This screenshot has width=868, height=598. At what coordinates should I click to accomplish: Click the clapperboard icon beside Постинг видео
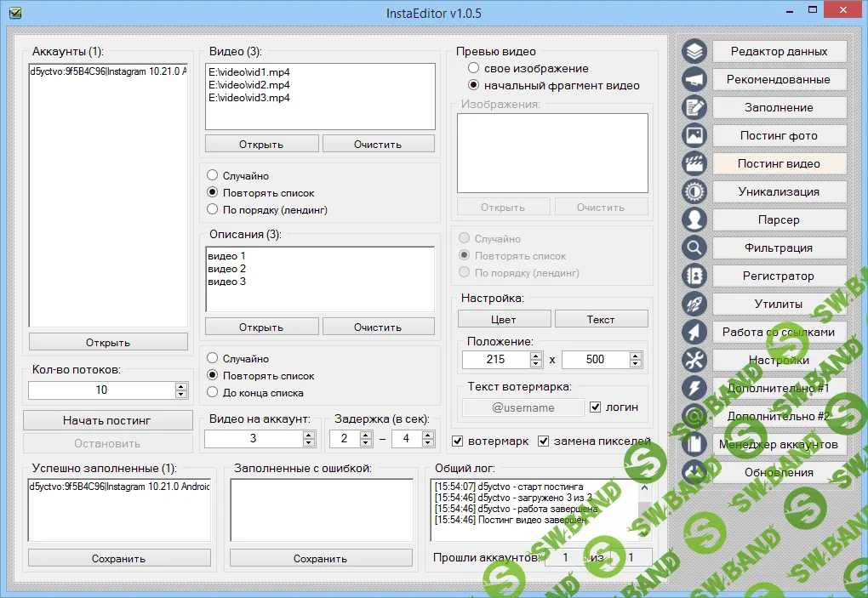[x=695, y=164]
